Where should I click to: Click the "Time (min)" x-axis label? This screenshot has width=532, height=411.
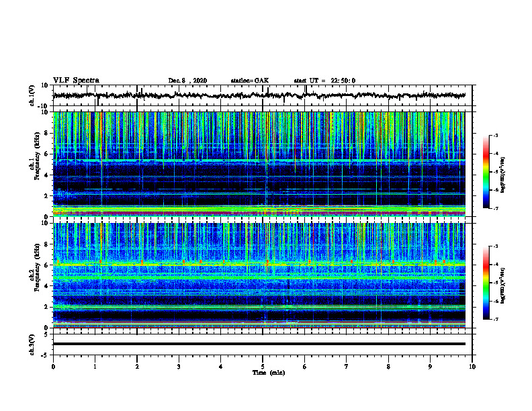click(269, 373)
